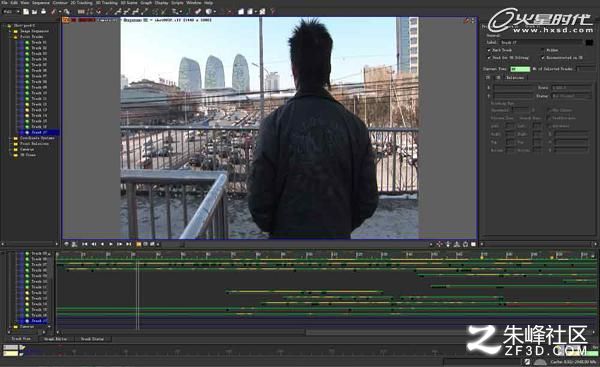Jump to last frame with transport button
Viewport: 600px width, 367px height.
(x=129, y=244)
